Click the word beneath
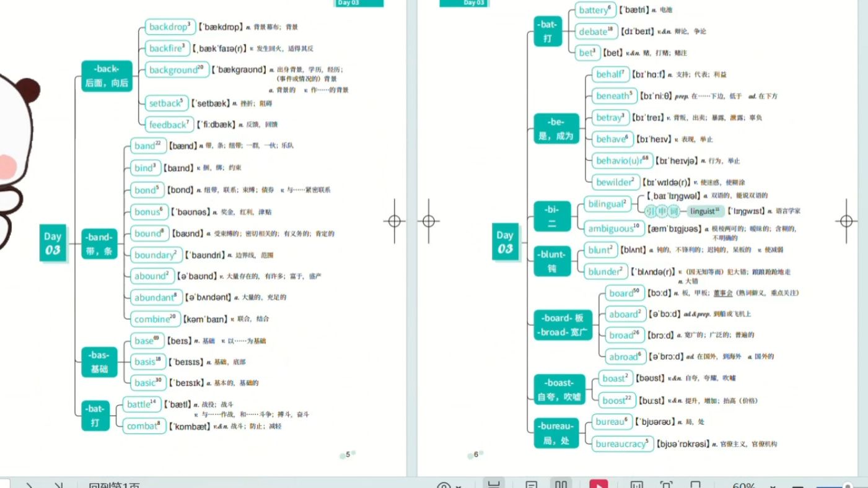Screen dimensions: 868x488 [x=614, y=96]
